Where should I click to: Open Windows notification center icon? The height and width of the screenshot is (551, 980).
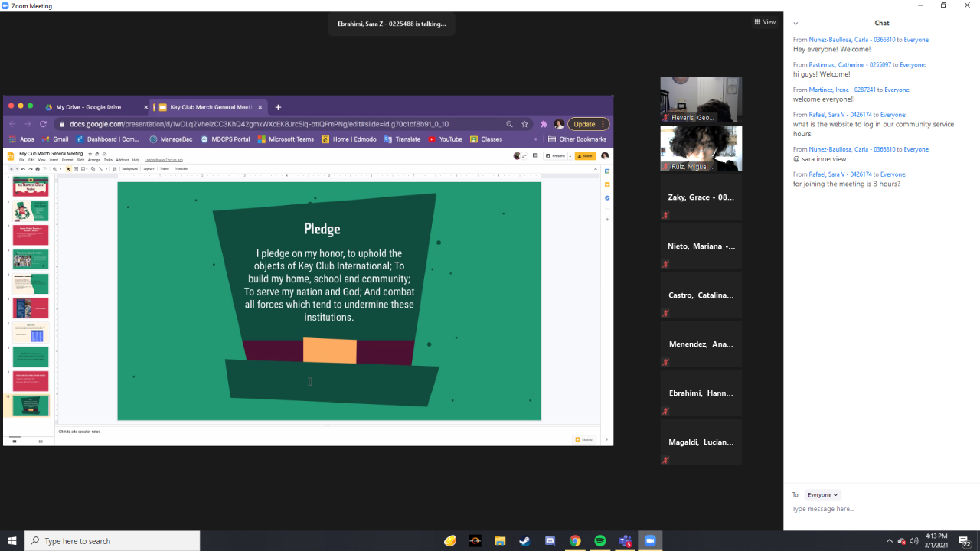point(965,541)
